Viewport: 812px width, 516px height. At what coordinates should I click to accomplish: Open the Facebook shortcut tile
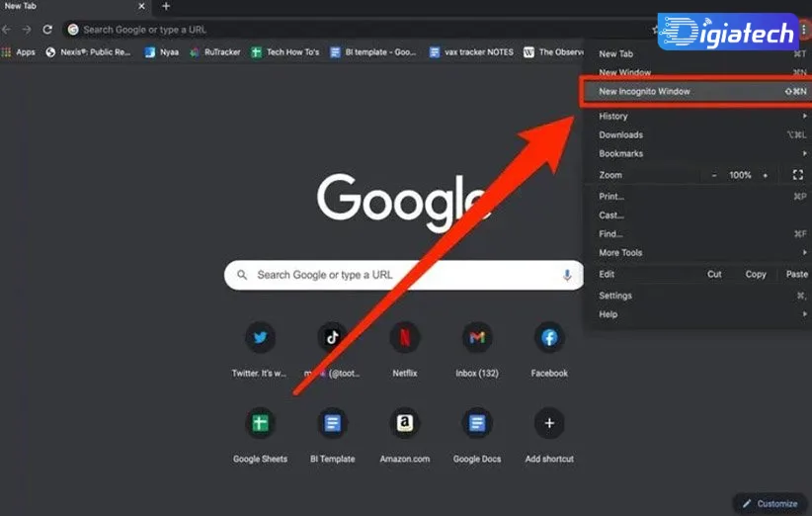549,338
